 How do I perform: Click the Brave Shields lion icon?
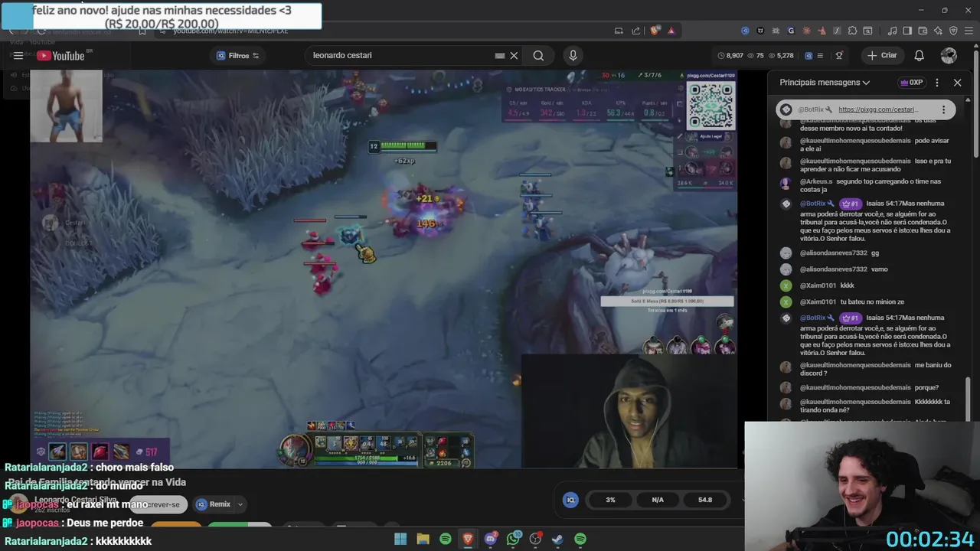(655, 31)
